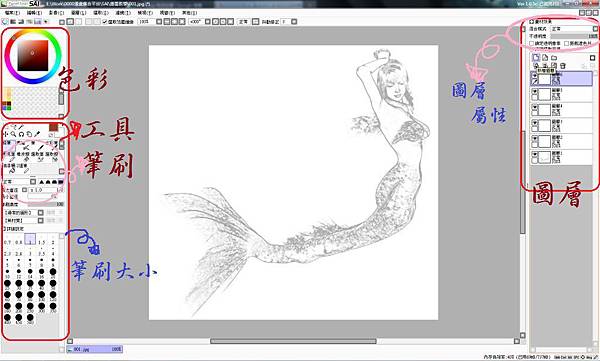Open the stabilizer (抖動修正) dropdown
This screenshot has width=600, height=361.
294,22
